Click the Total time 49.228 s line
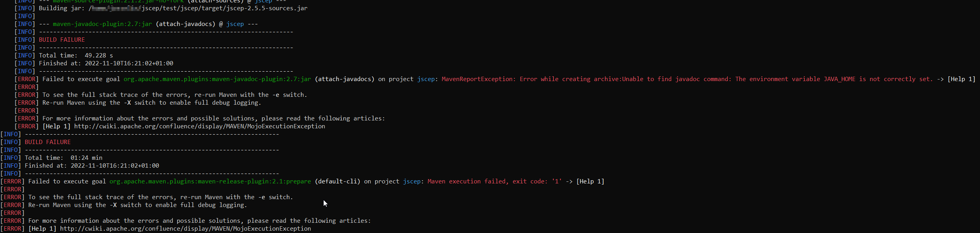Image resolution: width=980 pixels, height=233 pixels. click(76, 55)
